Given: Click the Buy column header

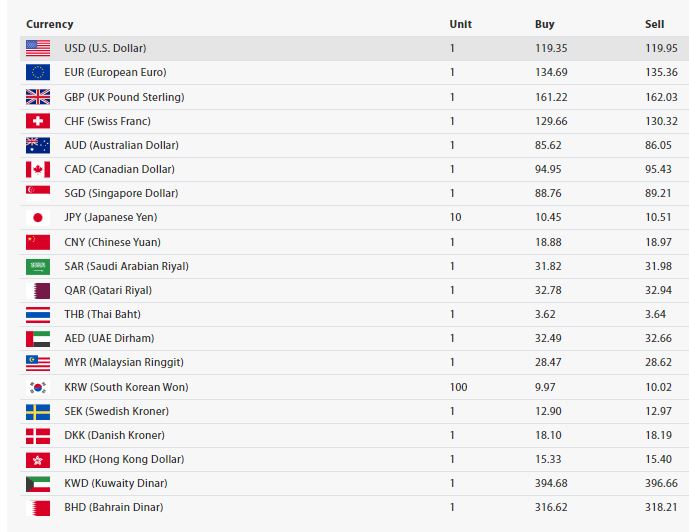Looking at the screenshot, I should (x=544, y=24).
